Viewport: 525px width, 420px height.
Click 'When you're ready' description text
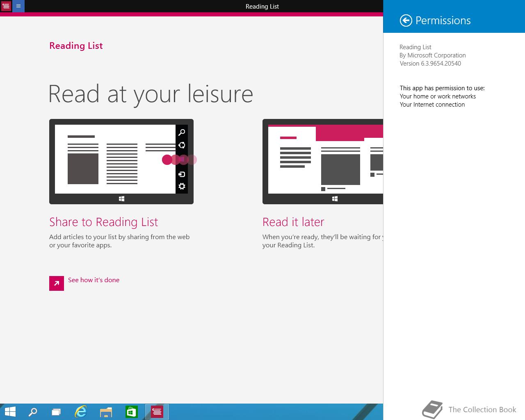click(x=323, y=241)
